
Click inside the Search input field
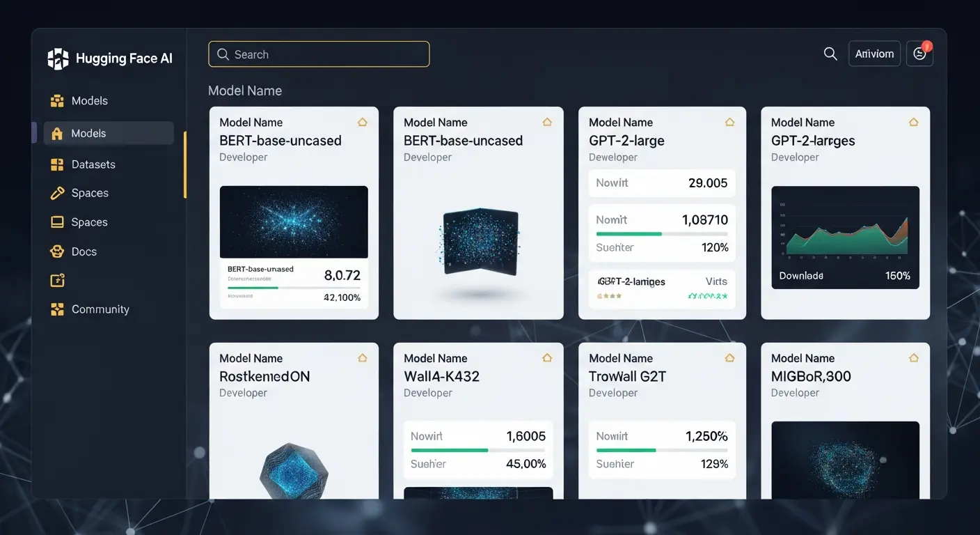point(318,54)
